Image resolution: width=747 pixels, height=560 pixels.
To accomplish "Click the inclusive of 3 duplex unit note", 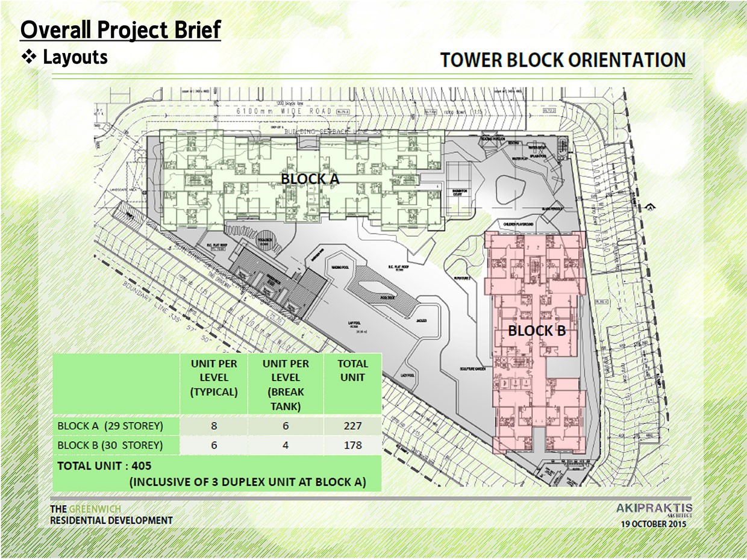I will [247, 482].
